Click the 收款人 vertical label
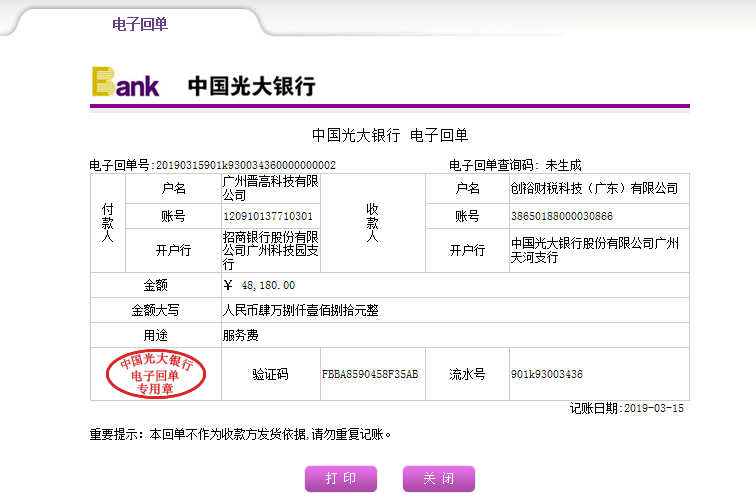This screenshot has height=504, width=756. point(372,223)
